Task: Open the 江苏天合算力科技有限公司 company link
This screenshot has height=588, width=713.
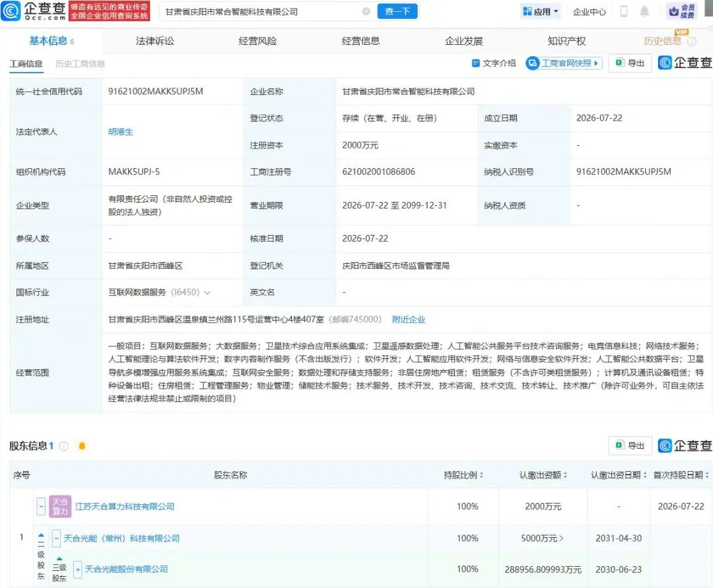Action: [x=125, y=507]
